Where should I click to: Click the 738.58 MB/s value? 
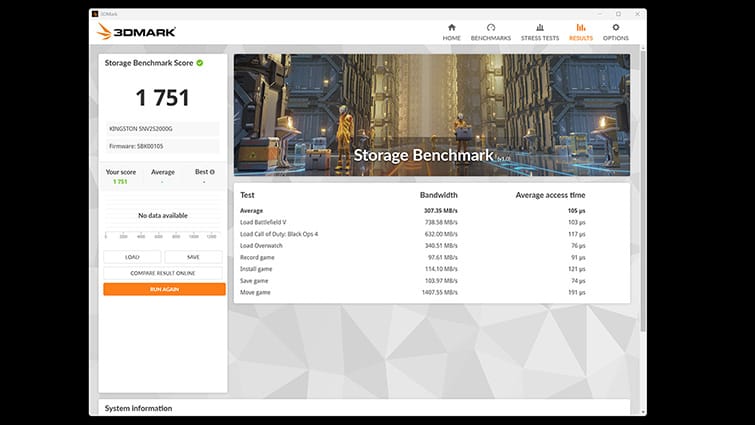[x=441, y=222]
